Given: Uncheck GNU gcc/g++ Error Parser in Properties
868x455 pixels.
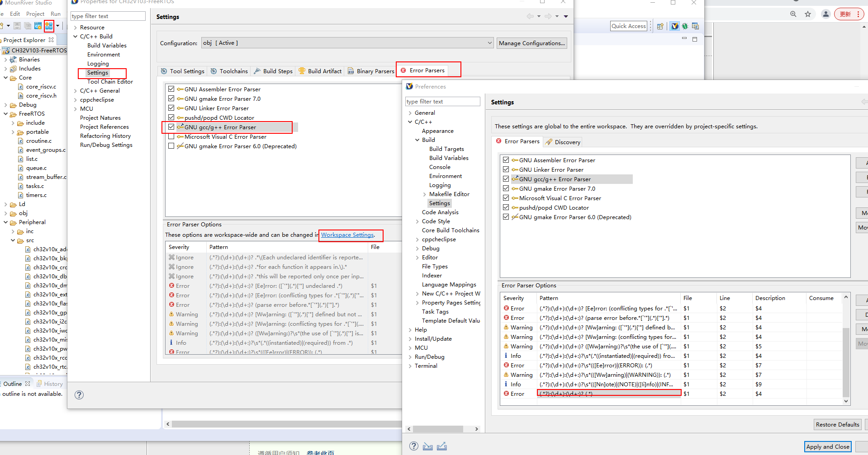Looking at the screenshot, I should coord(171,127).
